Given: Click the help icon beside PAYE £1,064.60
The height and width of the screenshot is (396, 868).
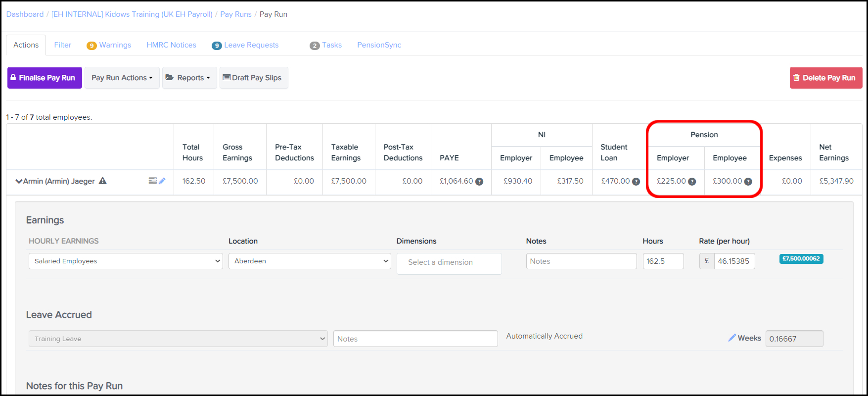Looking at the screenshot, I should point(479,182).
